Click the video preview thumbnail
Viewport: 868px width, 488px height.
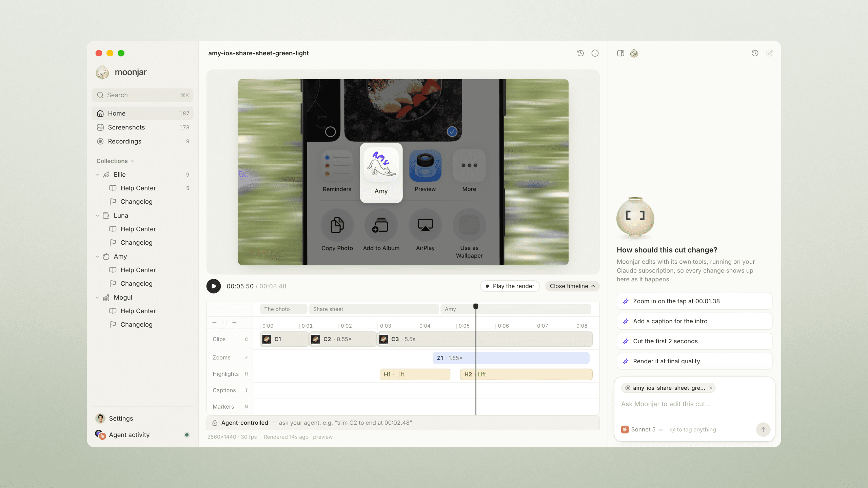tap(403, 172)
